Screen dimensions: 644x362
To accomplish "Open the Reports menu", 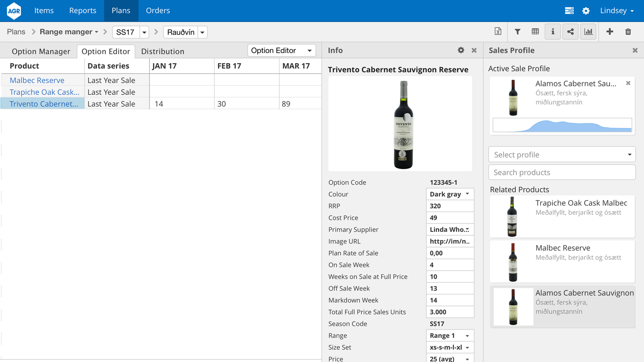I will [83, 11].
